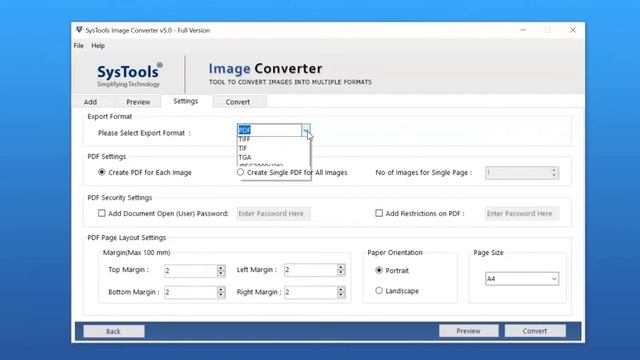The width and height of the screenshot is (640, 360).
Task: Enable Add Restrictions on PDF
Action: click(379, 213)
